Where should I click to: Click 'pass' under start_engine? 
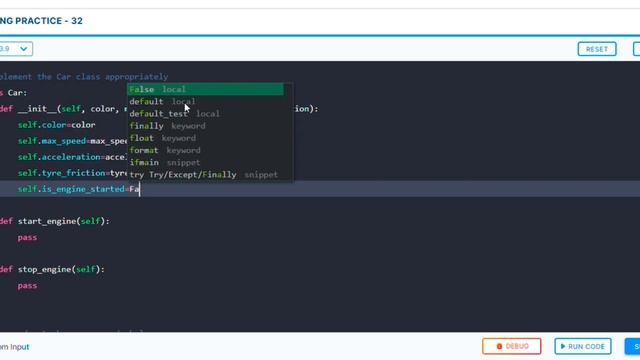tap(27, 237)
